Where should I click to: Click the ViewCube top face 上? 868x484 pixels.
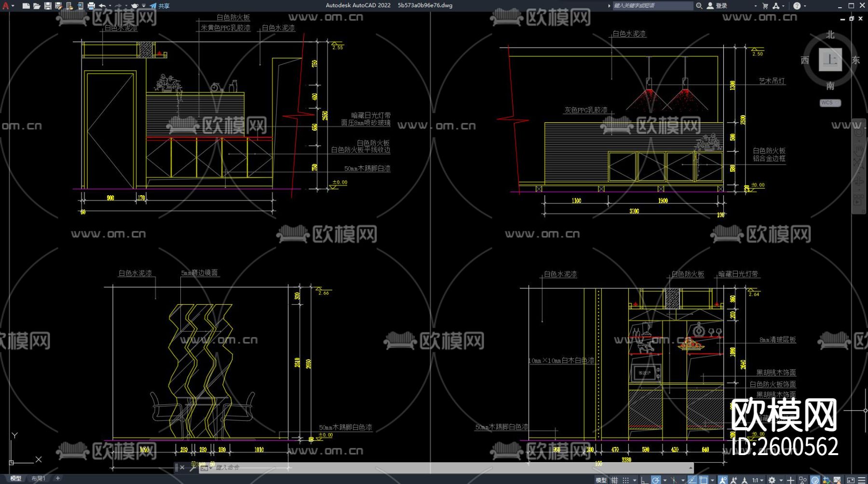pyautogui.click(x=830, y=60)
